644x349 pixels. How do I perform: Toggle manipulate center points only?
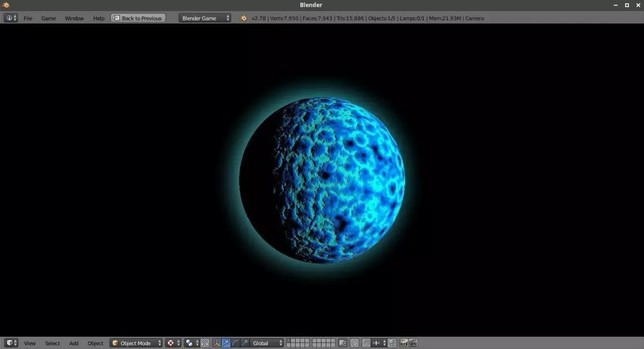205,343
